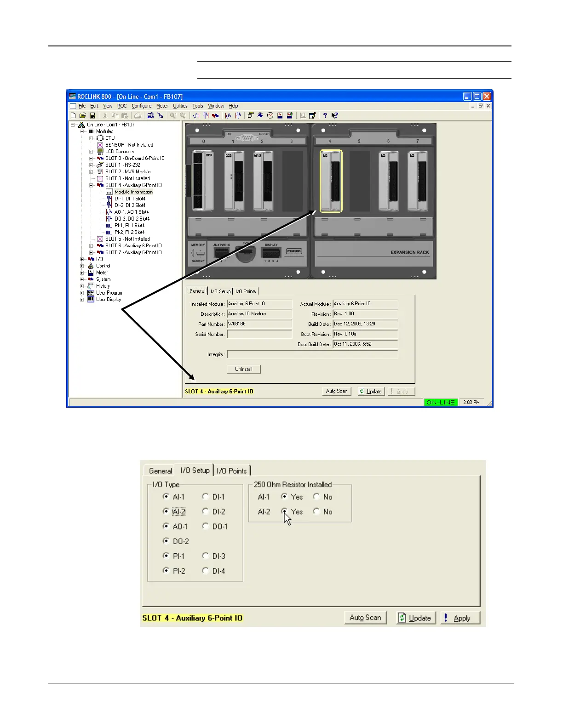The height and width of the screenshot is (728, 563).
Task: Expand SLOT 6 - Auxiliary 6-Point IO node
Action: pyautogui.click(x=91, y=245)
